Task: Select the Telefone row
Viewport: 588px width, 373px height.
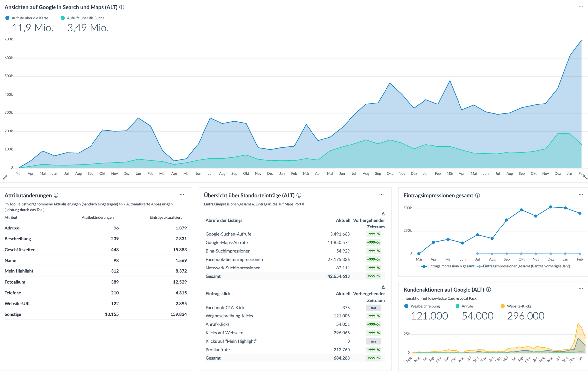Action: (x=95, y=293)
